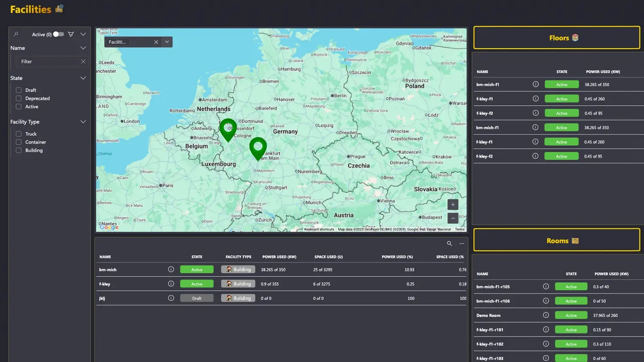The width and height of the screenshot is (644, 362).
Task: Open info icon for room f-kley-f1-r102
Action: 546,344
